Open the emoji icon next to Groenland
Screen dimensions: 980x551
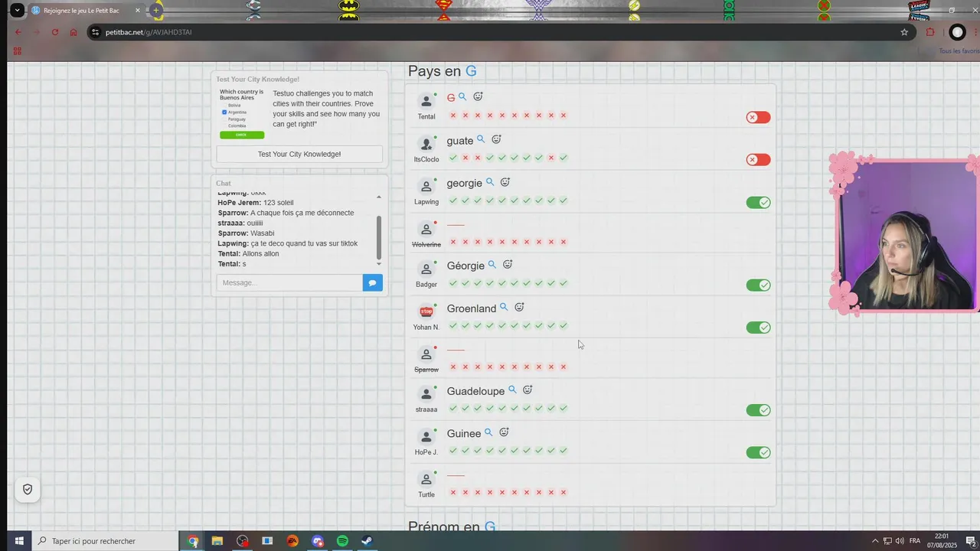click(x=519, y=307)
